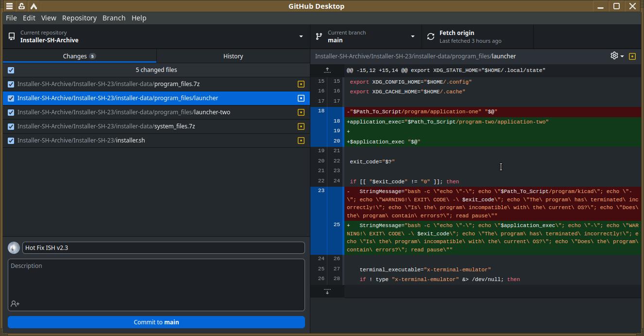The image size is (644, 336).
Task: Open the Current branch dropdown
Action: click(x=366, y=36)
